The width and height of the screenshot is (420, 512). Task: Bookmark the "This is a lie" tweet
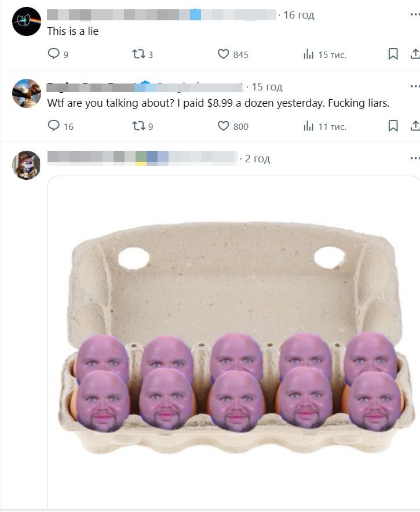[x=393, y=54]
